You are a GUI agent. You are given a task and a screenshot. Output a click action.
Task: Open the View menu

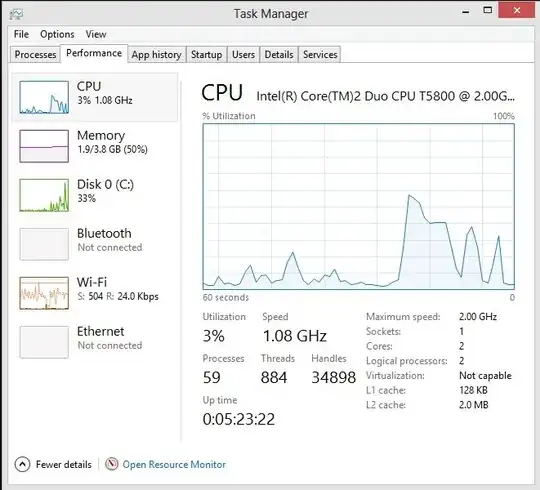(96, 34)
